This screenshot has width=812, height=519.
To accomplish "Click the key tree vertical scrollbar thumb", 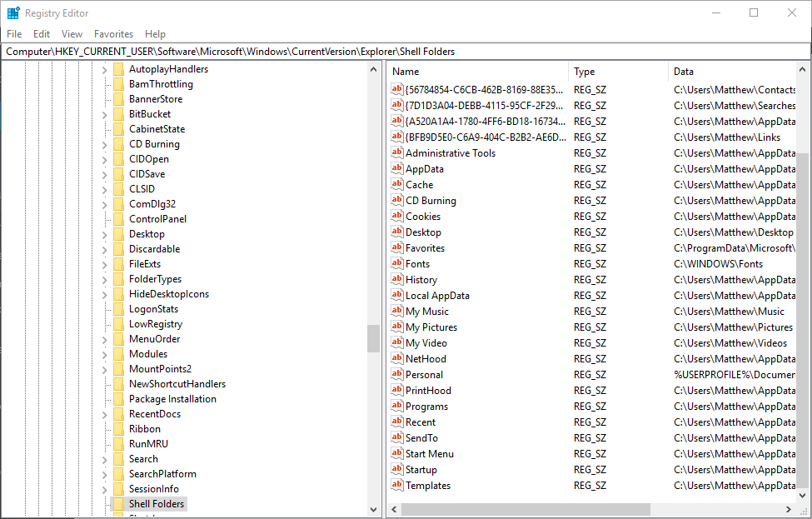I will tap(373, 338).
